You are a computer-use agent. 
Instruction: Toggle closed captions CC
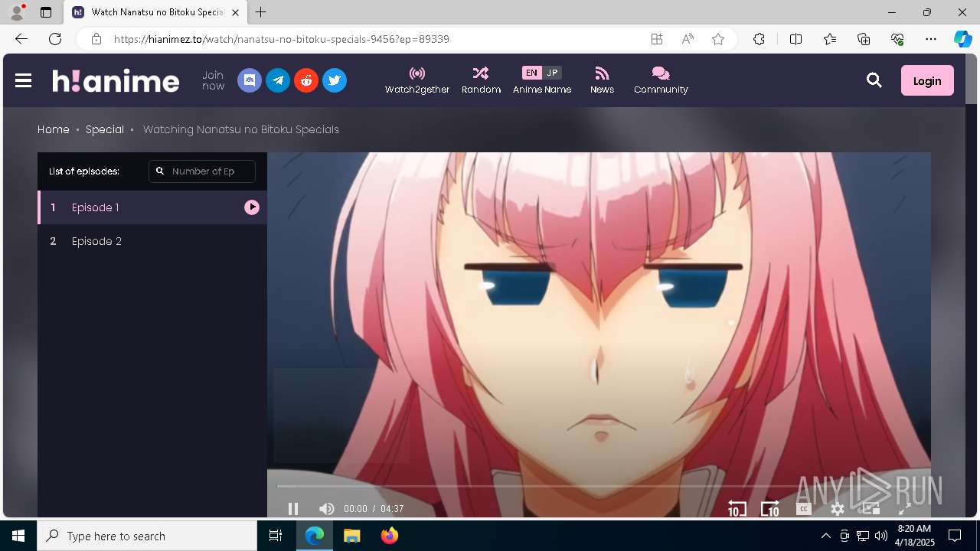click(803, 509)
